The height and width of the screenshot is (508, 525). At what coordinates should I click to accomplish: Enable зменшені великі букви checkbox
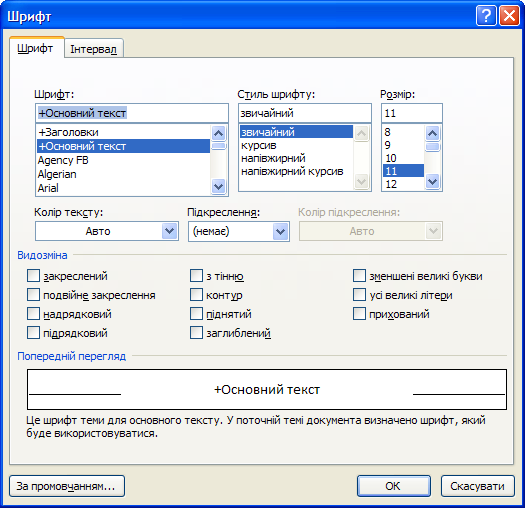[x=359, y=276]
